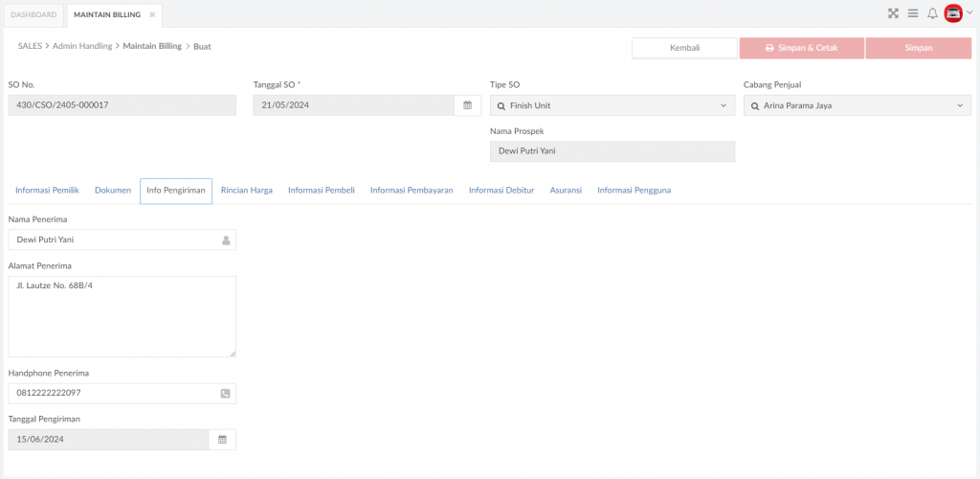Click the Maintain Billing breadcrumb link

point(152,46)
